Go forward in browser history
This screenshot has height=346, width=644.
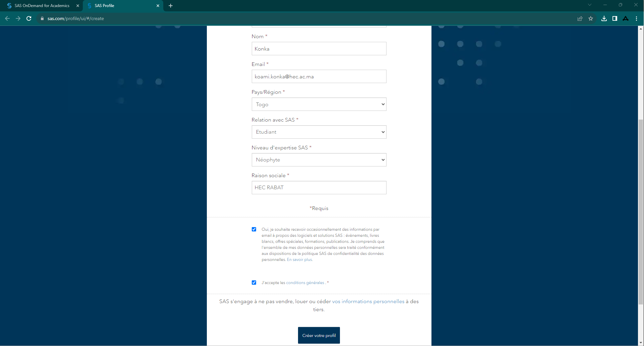(x=18, y=18)
